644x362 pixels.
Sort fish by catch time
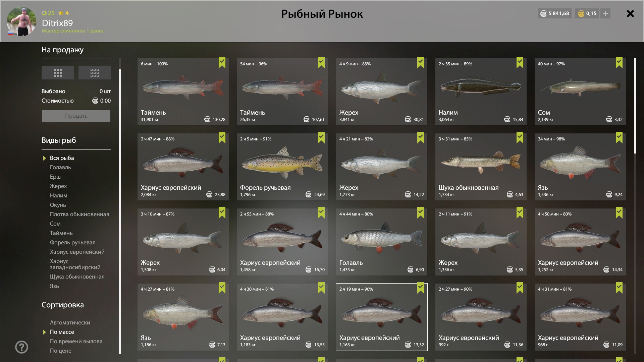pyautogui.click(x=76, y=341)
